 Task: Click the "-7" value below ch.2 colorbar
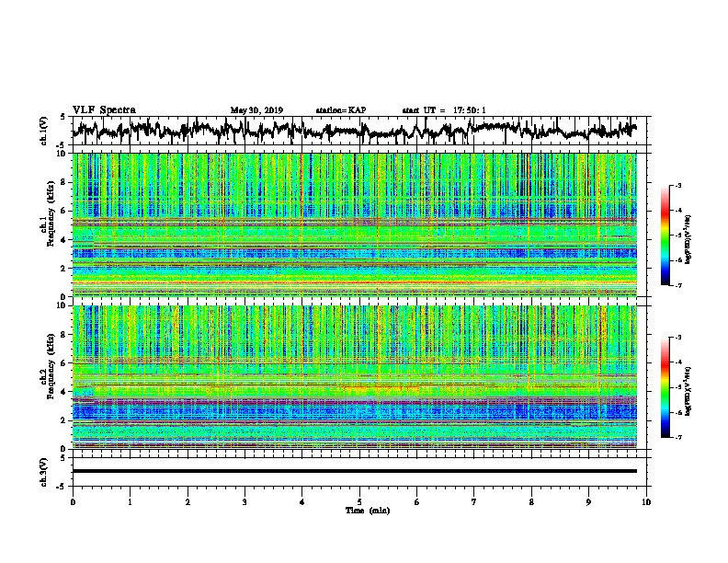coord(678,437)
